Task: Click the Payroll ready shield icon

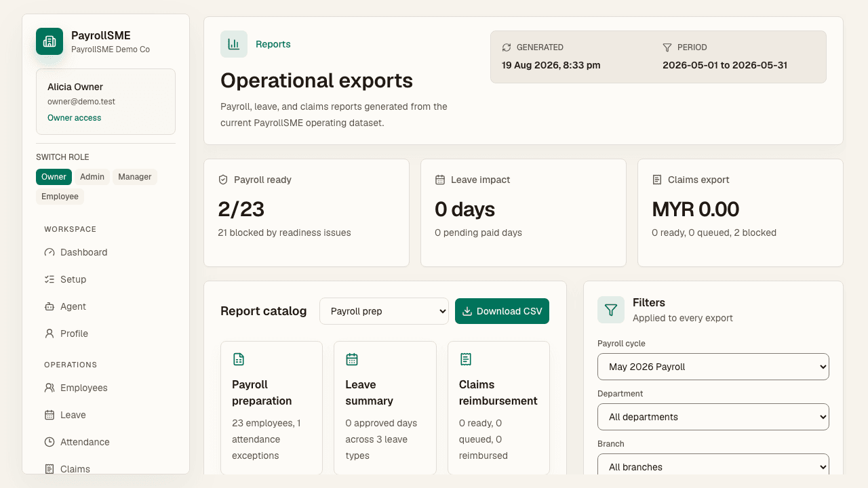Action: click(x=223, y=180)
